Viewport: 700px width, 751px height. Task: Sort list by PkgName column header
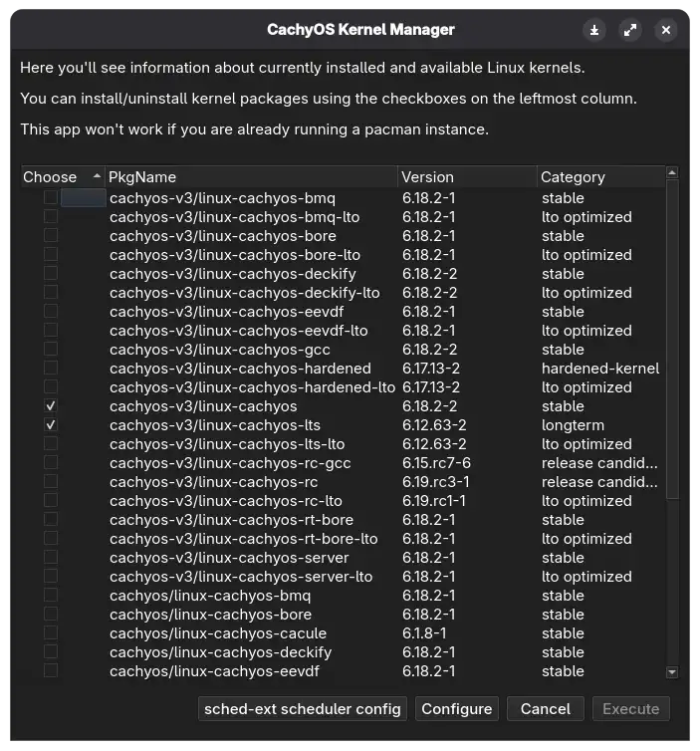pos(249,177)
